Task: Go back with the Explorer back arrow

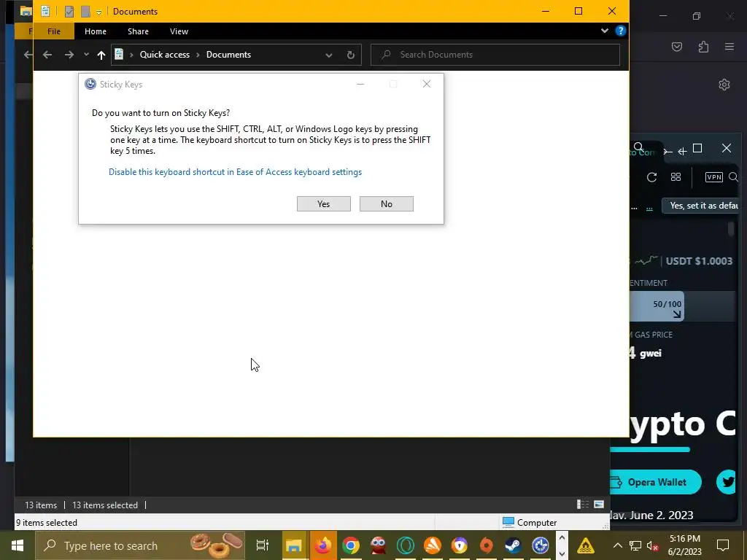Action: (47, 55)
